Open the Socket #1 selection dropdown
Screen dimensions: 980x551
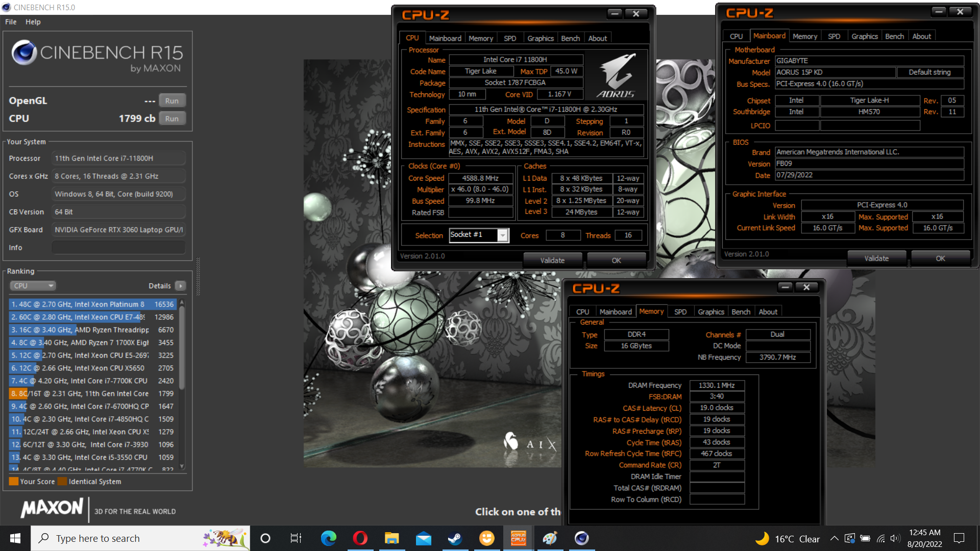[479, 235]
